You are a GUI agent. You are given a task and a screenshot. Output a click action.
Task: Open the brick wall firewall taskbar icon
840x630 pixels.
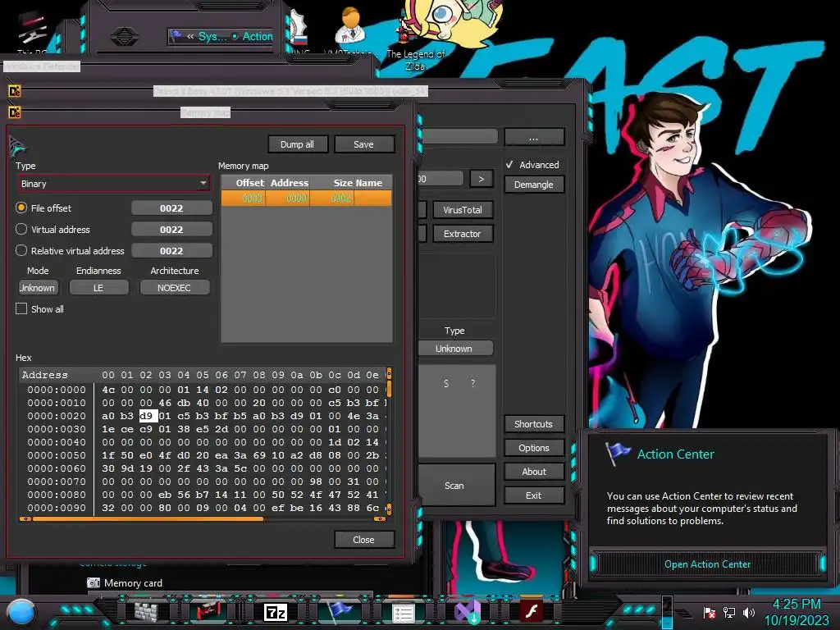pyautogui.click(x=146, y=611)
